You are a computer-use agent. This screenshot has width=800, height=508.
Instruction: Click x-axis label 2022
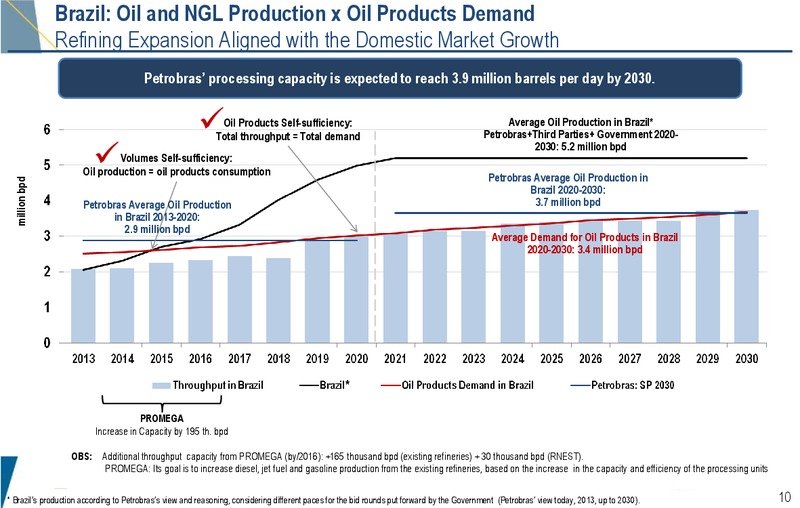[435, 359]
